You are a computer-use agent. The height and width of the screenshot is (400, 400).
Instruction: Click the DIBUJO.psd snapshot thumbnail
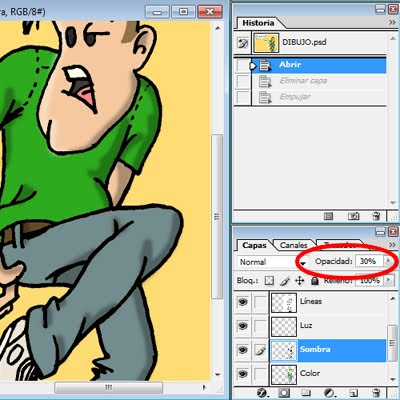(x=266, y=43)
